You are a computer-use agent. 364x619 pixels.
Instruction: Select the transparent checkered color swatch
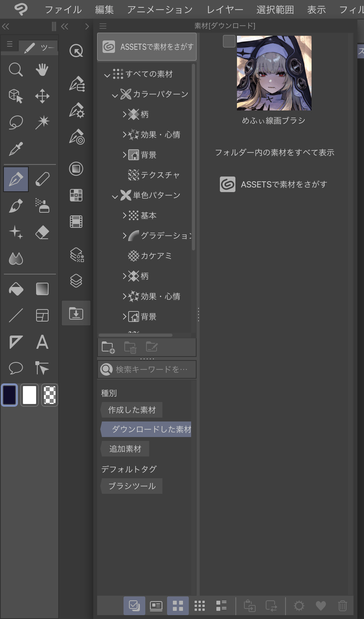[x=50, y=395]
